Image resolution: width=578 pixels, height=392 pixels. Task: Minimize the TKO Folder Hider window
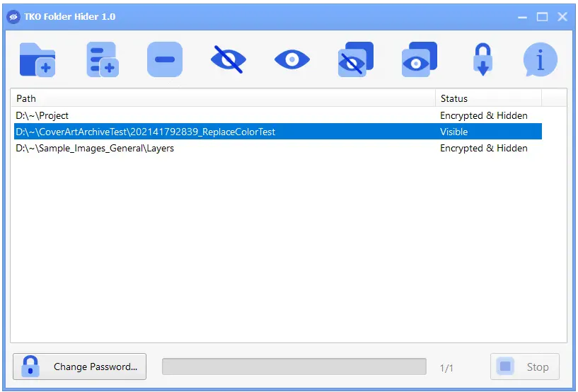tap(522, 17)
